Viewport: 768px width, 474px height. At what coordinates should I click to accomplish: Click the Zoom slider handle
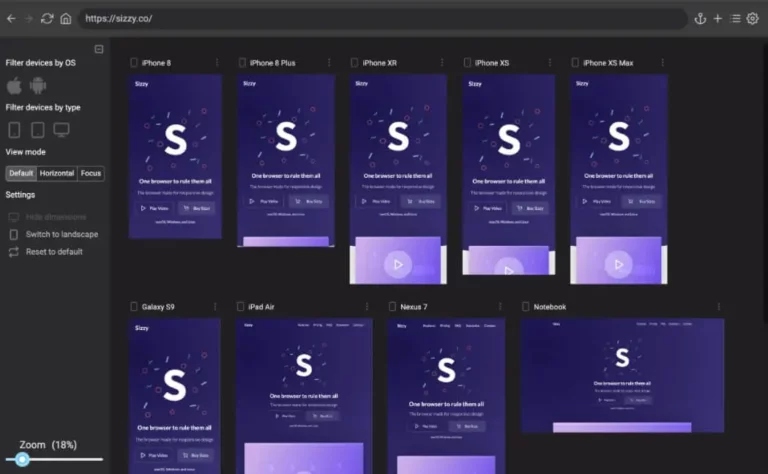[x=22, y=459]
